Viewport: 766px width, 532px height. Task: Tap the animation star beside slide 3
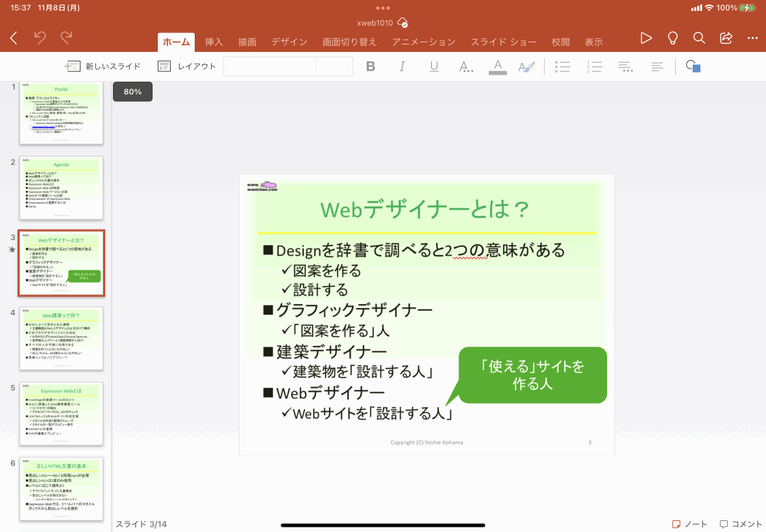12,249
